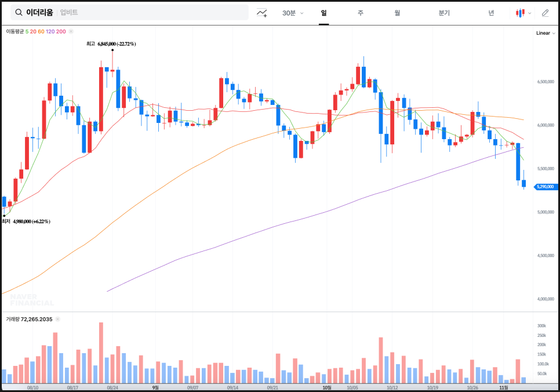Viewport: 560px width, 392px height.
Task: Click the 이동평균 indicator label
Action: (15, 31)
